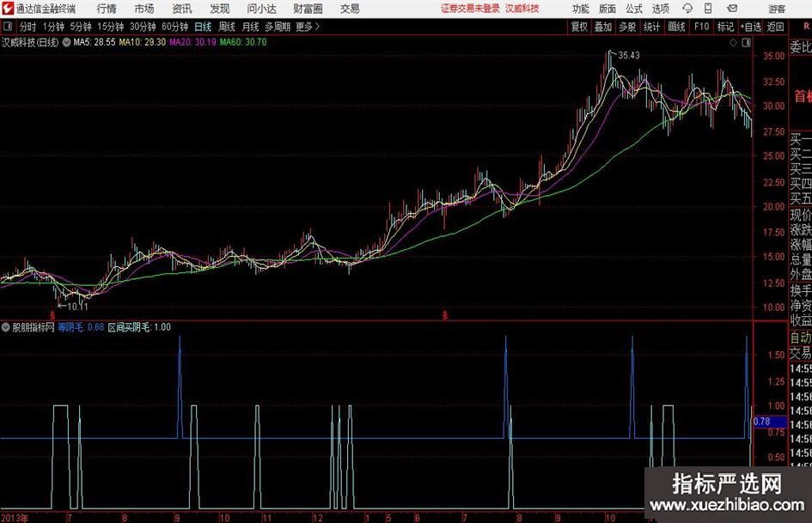812x523 pixels.
Task: Open the 交易 menu
Action: 350,9
